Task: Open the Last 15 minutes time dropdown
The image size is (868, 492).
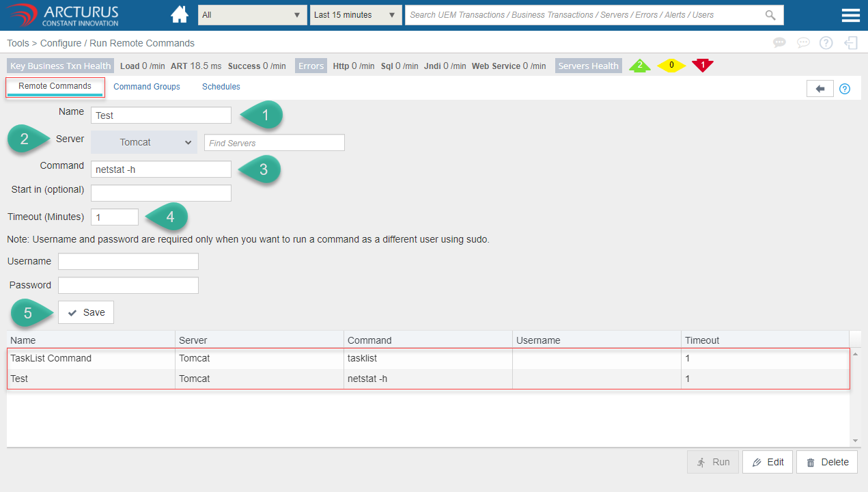Action: (355, 15)
